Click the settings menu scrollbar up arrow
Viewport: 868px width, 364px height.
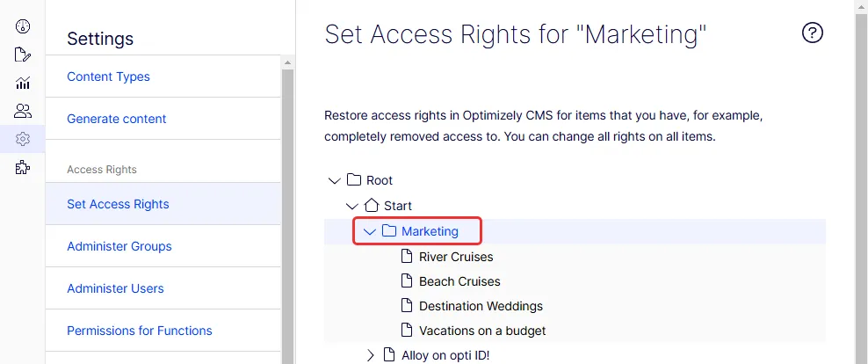pyautogui.click(x=287, y=63)
